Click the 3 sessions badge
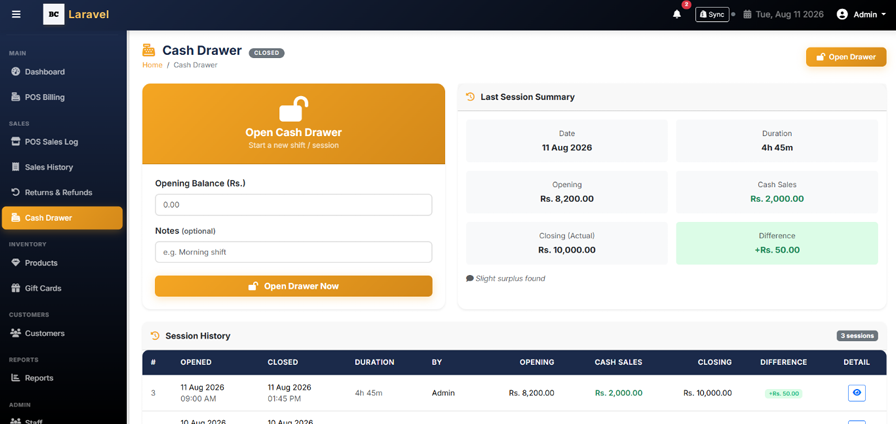896x424 pixels. 857,336
